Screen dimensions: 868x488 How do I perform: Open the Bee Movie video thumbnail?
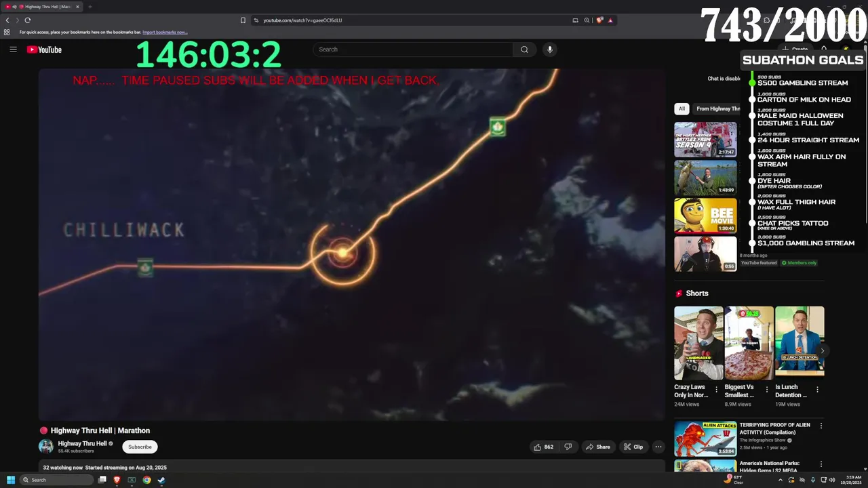pos(705,216)
